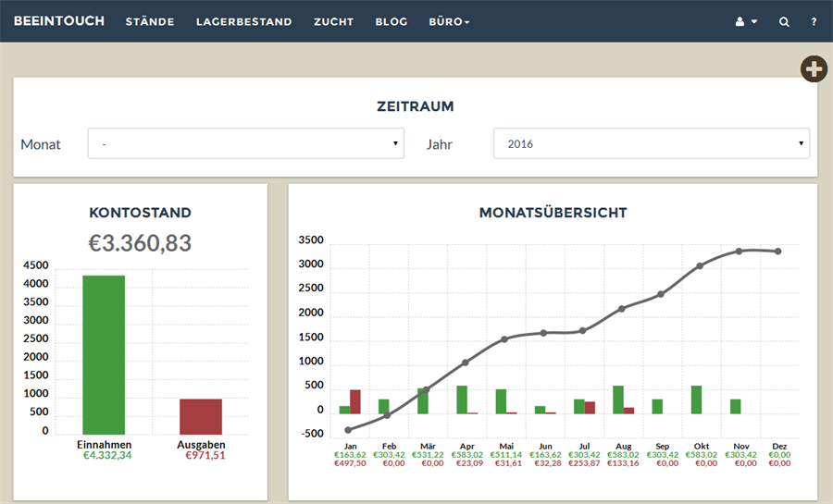
Task: Click the green October income bar
Action: (x=696, y=400)
